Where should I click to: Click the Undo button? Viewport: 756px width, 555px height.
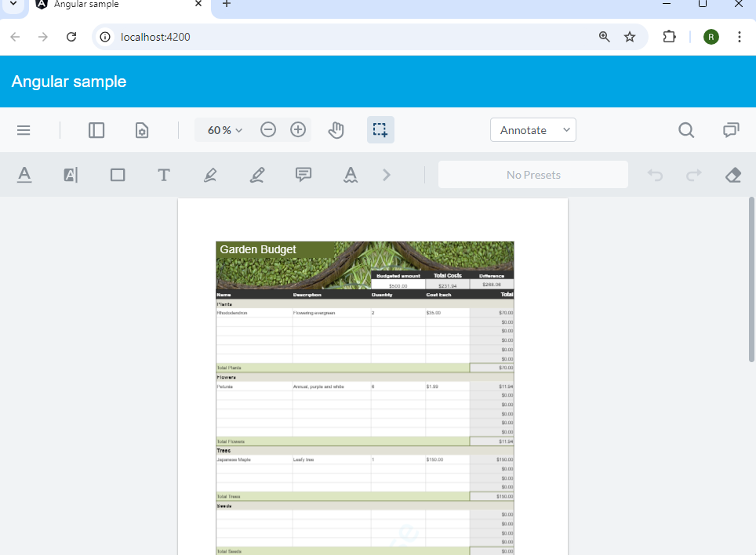pyautogui.click(x=655, y=175)
